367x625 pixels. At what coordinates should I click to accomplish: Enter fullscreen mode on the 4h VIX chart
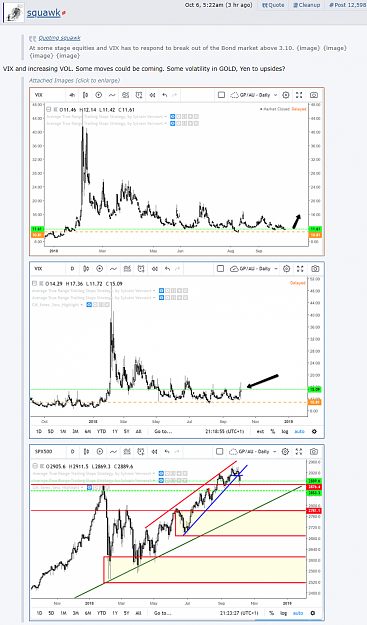(299, 95)
